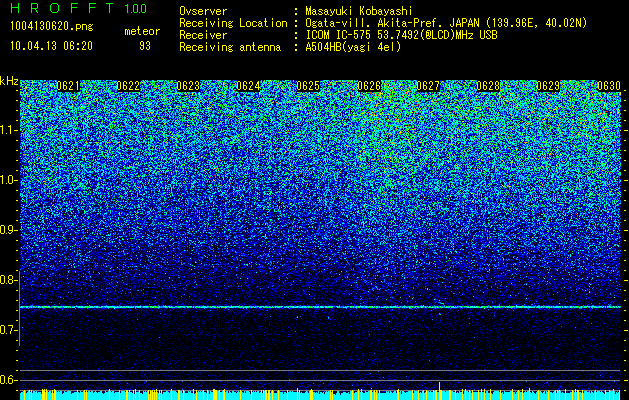
Task: Click the A504HB(yagi 4el) antenna text
Action: [353, 47]
